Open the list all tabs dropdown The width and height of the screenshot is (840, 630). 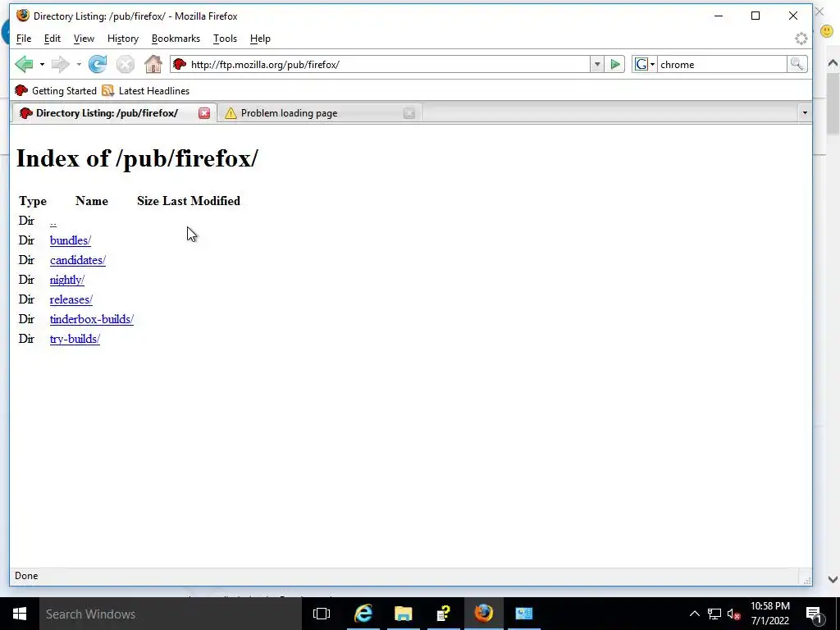804,113
